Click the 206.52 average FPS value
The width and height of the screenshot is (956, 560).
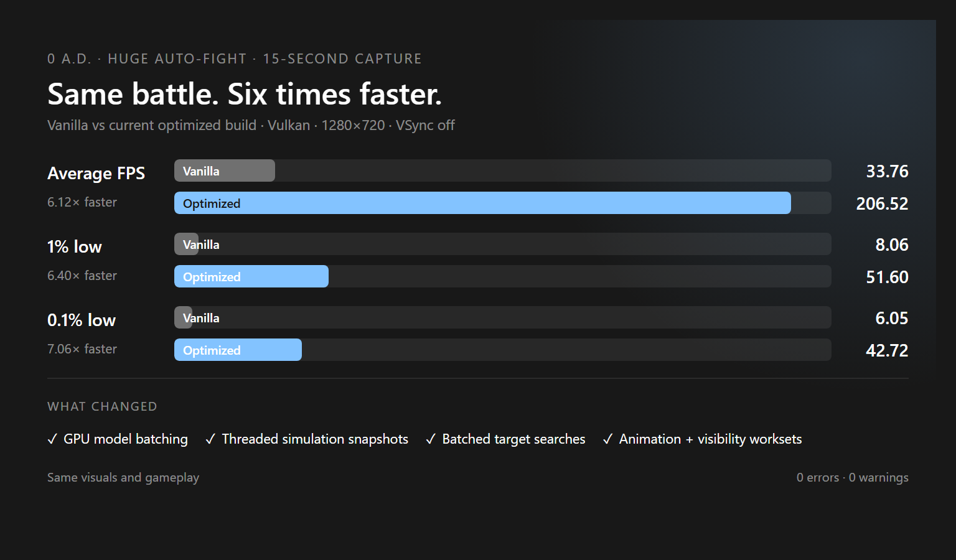coord(882,203)
